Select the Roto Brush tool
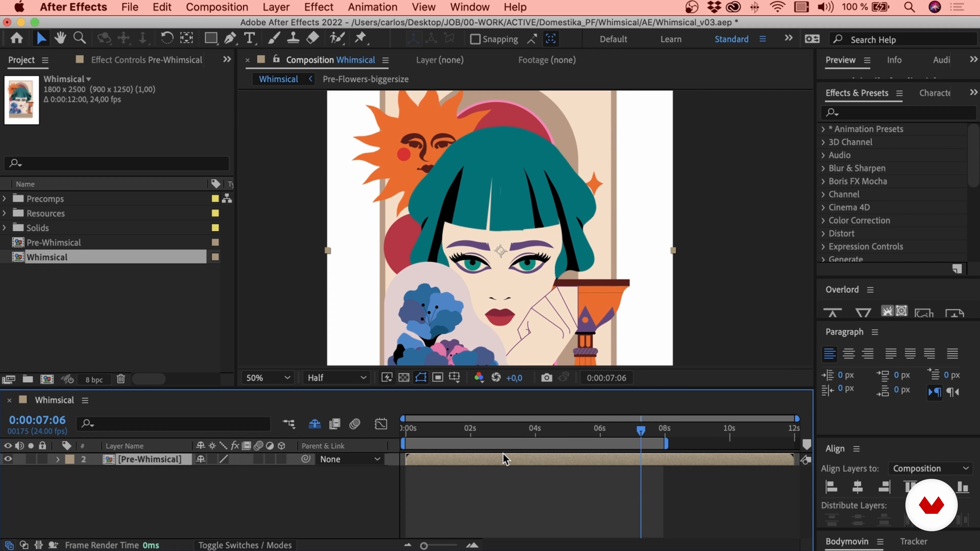Image resolution: width=980 pixels, height=551 pixels. 337,39
